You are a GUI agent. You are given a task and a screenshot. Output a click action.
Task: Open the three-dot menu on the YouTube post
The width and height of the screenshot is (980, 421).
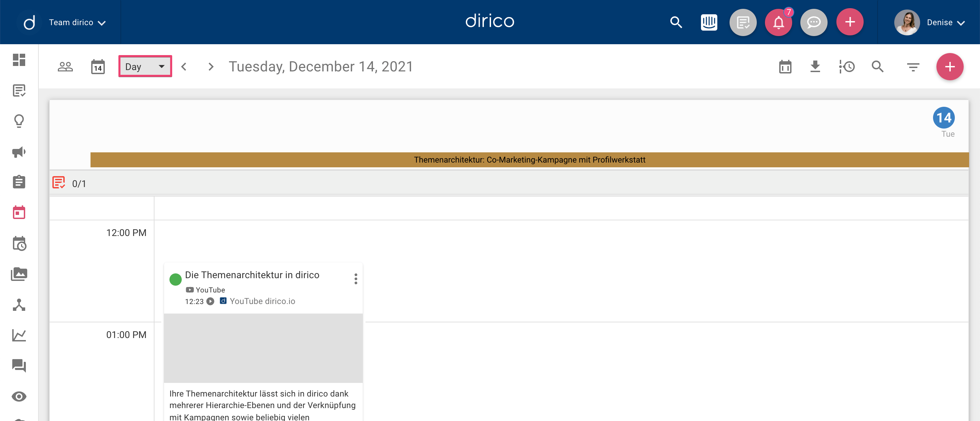[356, 279]
